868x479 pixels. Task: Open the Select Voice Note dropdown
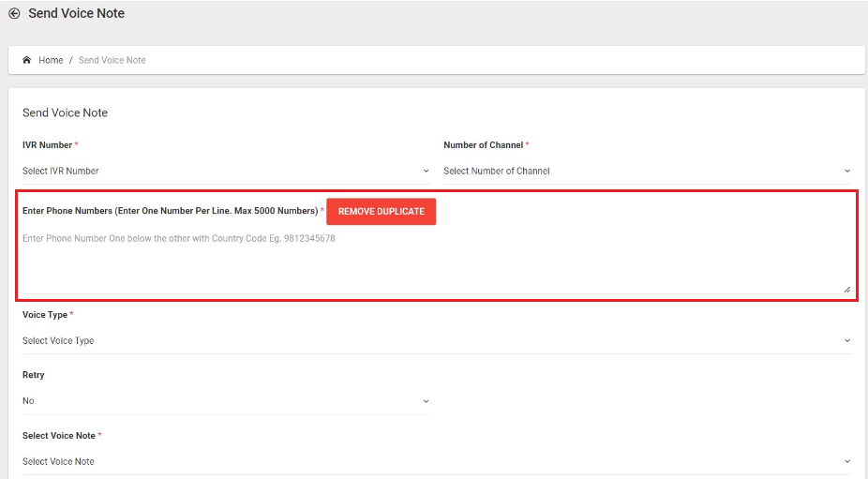click(x=436, y=461)
